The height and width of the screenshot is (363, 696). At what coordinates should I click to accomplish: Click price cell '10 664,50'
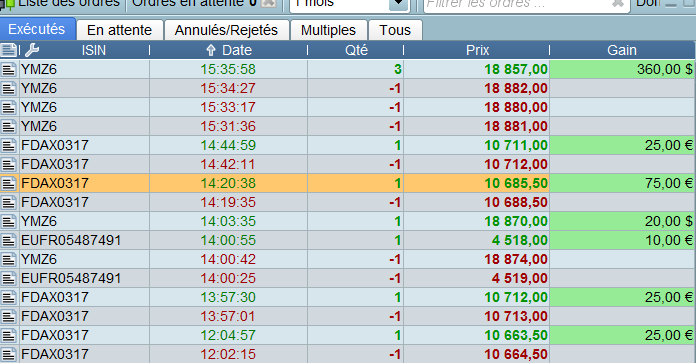pos(477,354)
